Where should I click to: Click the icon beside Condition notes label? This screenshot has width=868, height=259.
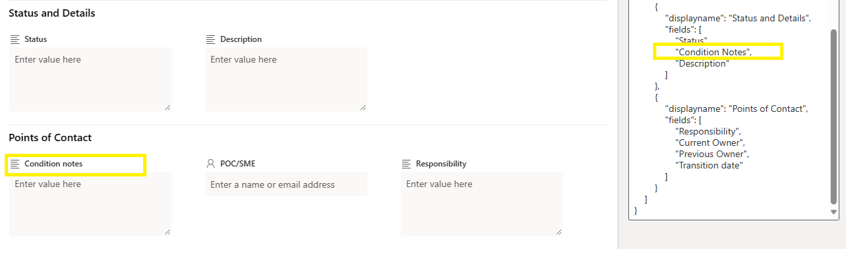(x=15, y=164)
